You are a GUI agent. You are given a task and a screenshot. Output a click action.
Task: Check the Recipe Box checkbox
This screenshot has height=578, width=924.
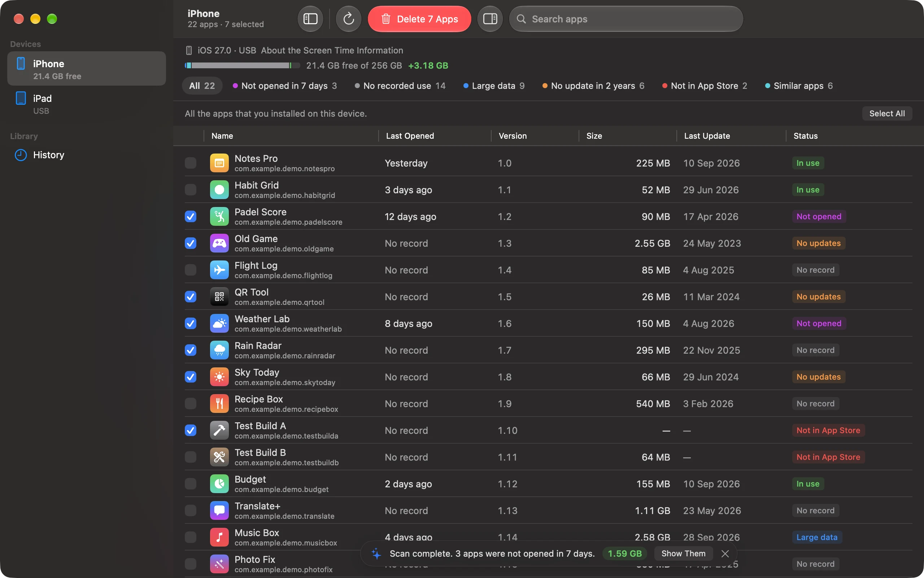coord(191,404)
